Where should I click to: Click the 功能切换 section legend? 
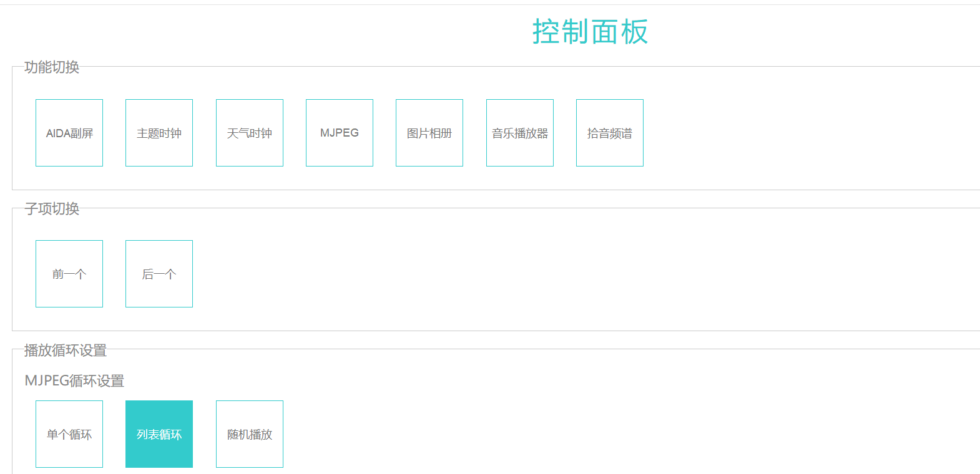52,67
